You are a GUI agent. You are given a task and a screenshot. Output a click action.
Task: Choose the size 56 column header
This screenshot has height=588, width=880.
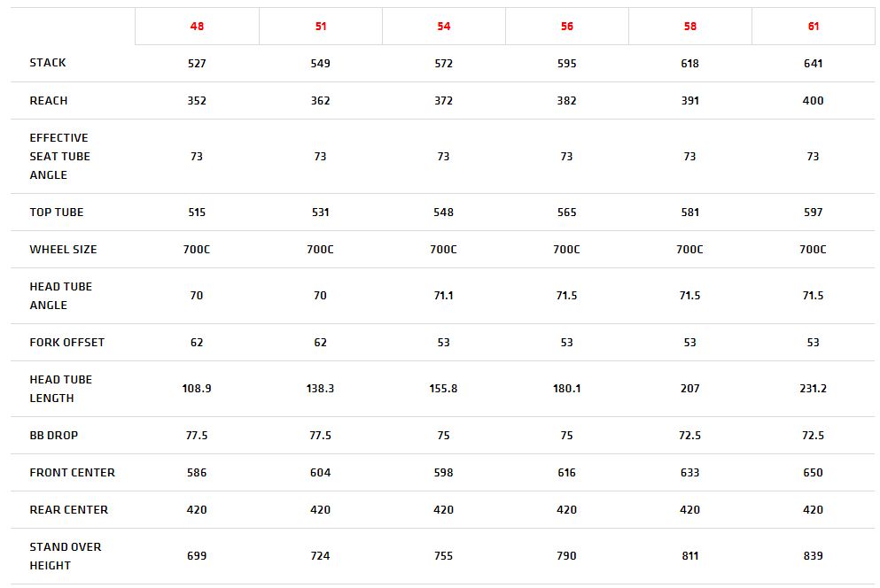(566, 27)
